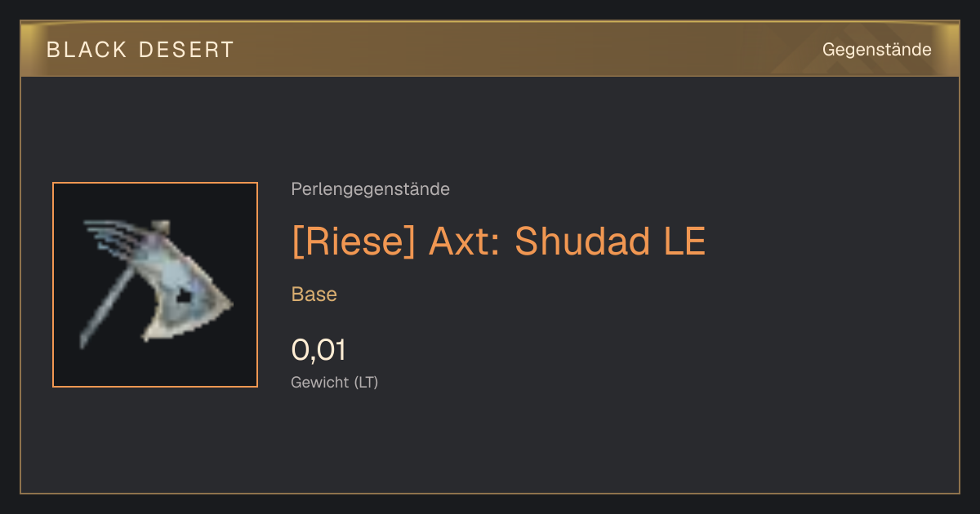Click the Shudad axe item icon
Viewport: 980px width, 514px height.
[155, 285]
